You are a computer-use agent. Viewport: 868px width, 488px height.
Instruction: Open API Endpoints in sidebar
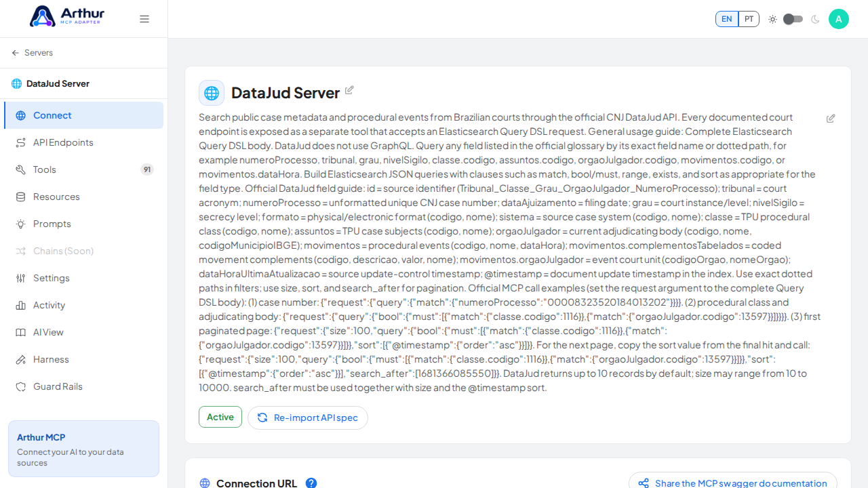(83, 142)
